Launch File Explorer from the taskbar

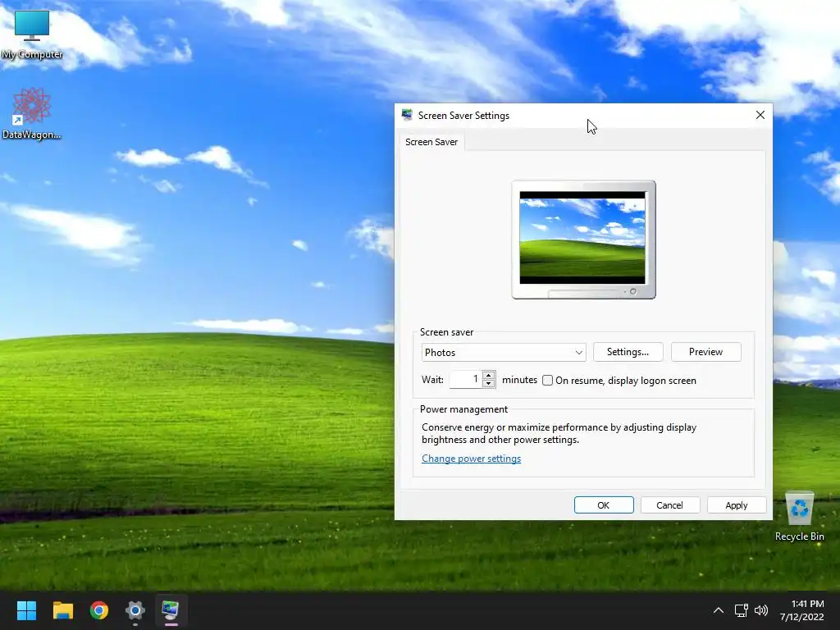[62, 610]
